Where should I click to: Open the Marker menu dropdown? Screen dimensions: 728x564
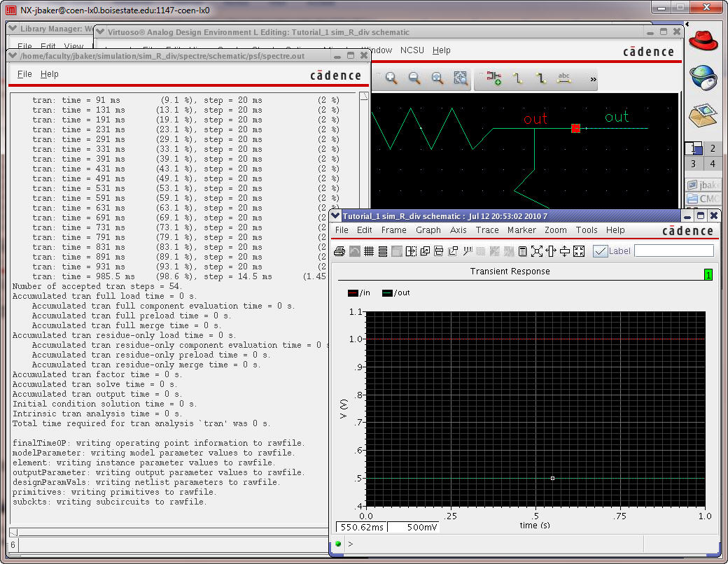(x=521, y=230)
